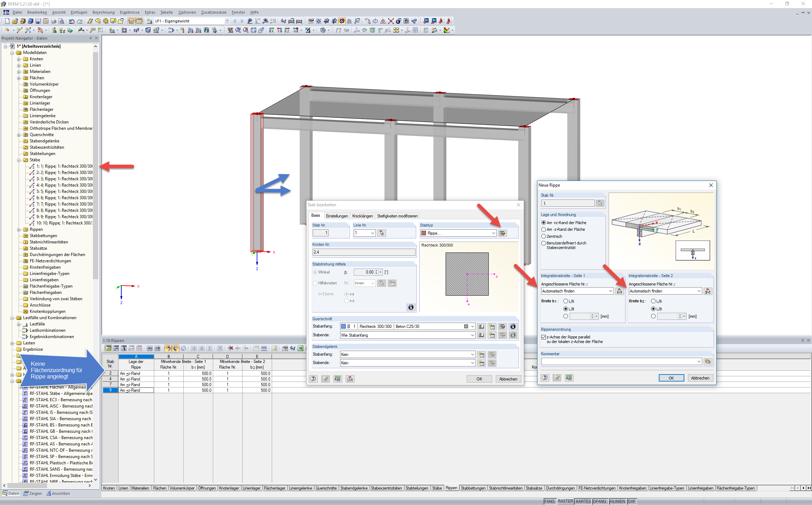The height and width of the screenshot is (505, 812).
Task: Switch to the Knicklängen tab
Action: 362,216
